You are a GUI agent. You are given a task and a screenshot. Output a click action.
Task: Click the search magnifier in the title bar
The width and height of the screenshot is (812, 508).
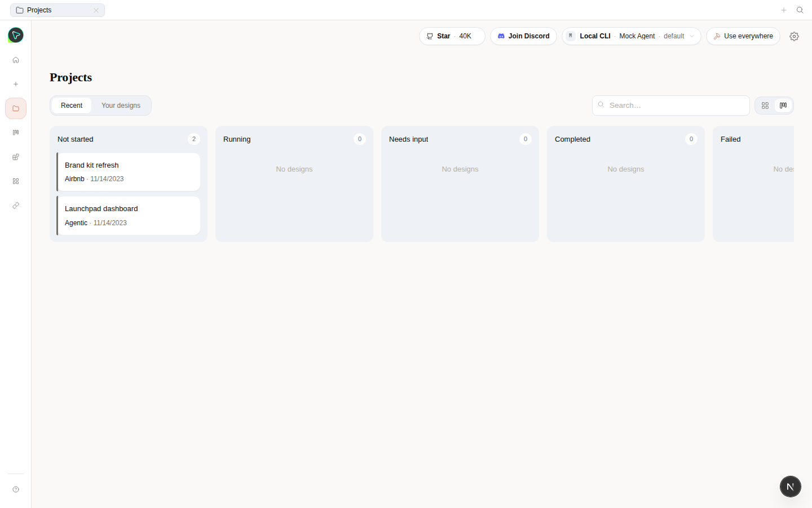[x=800, y=10]
